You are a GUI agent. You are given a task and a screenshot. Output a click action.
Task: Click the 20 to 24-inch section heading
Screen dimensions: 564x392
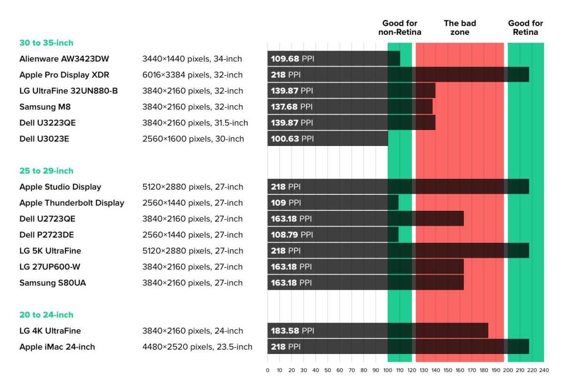click(x=47, y=315)
